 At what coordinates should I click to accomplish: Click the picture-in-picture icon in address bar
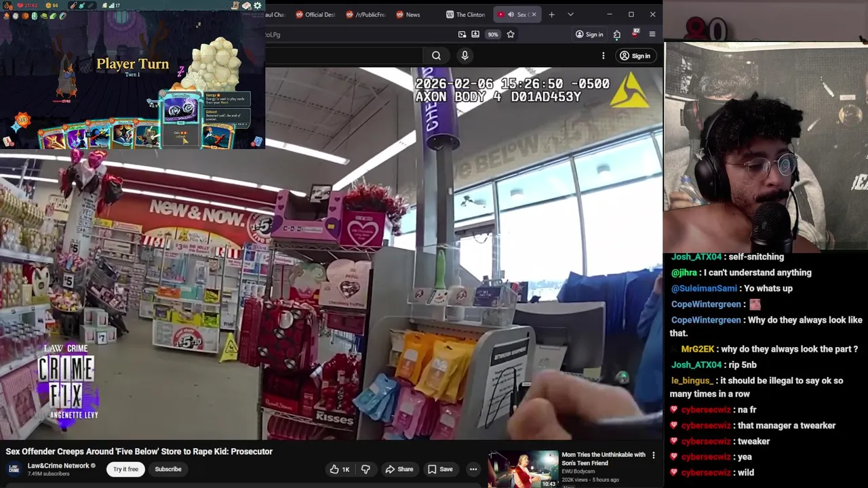click(x=462, y=35)
